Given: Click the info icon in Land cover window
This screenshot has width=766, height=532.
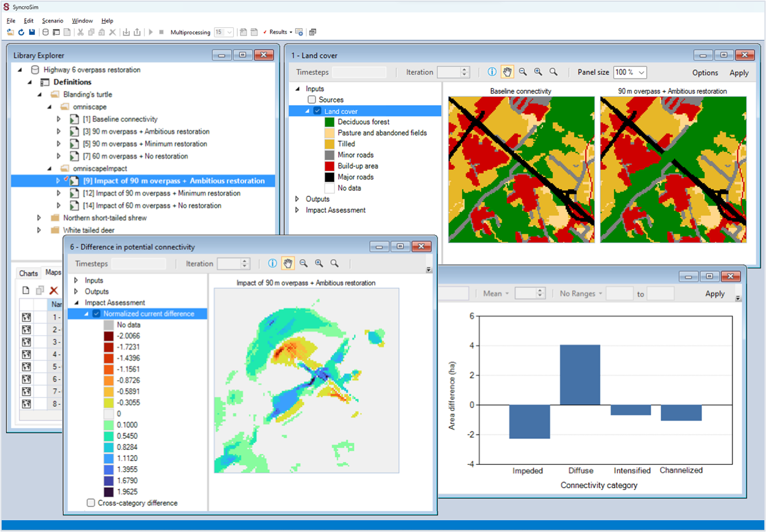Looking at the screenshot, I should [x=492, y=72].
